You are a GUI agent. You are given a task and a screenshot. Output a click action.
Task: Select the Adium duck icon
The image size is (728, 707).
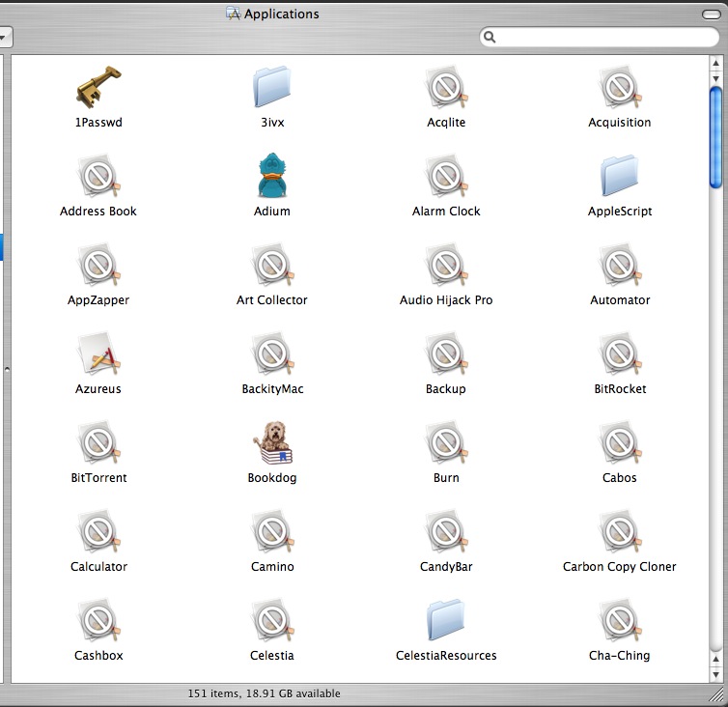point(272,176)
